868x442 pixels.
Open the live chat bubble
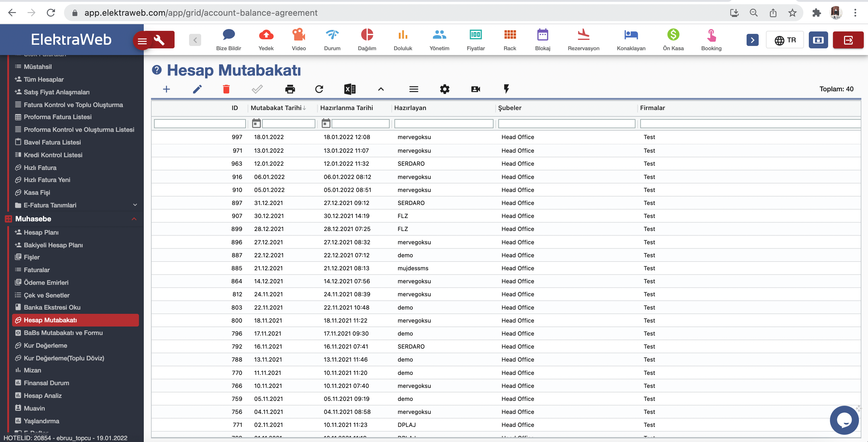[x=844, y=420]
